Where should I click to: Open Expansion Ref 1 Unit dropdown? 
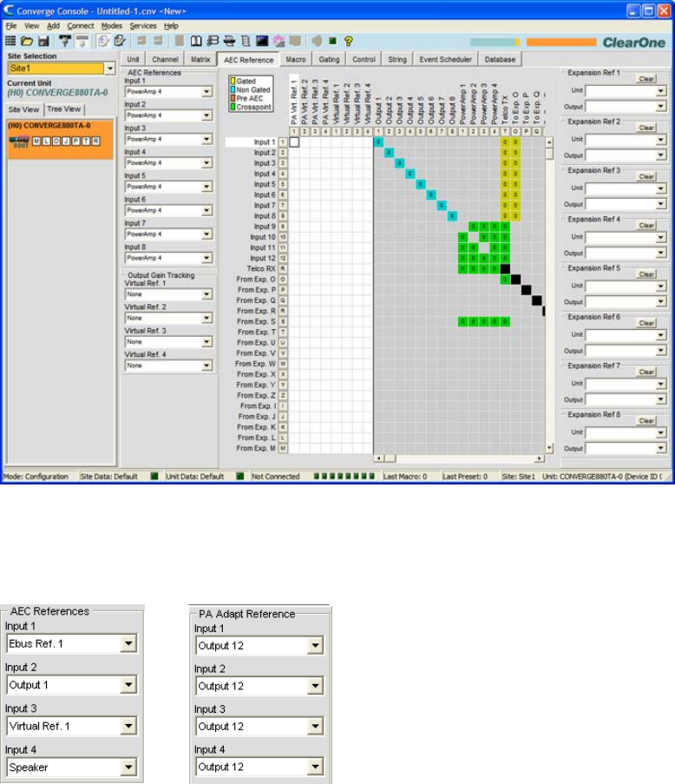[x=661, y=91]
